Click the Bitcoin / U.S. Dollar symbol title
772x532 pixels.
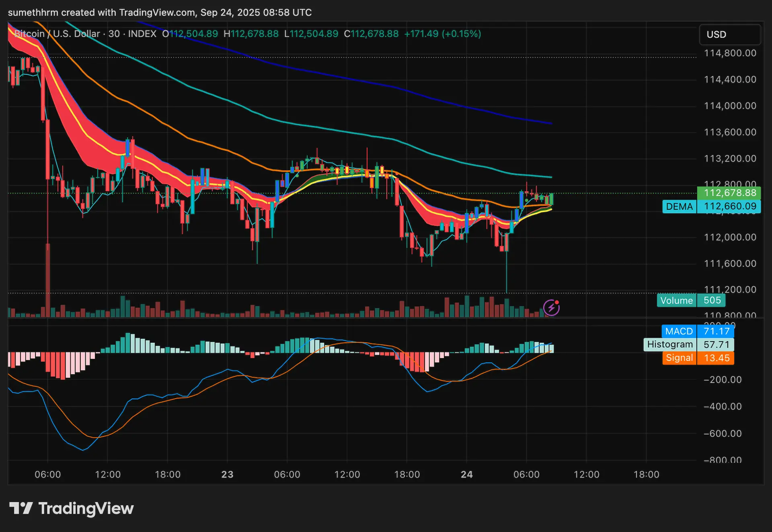pos(57,34)
